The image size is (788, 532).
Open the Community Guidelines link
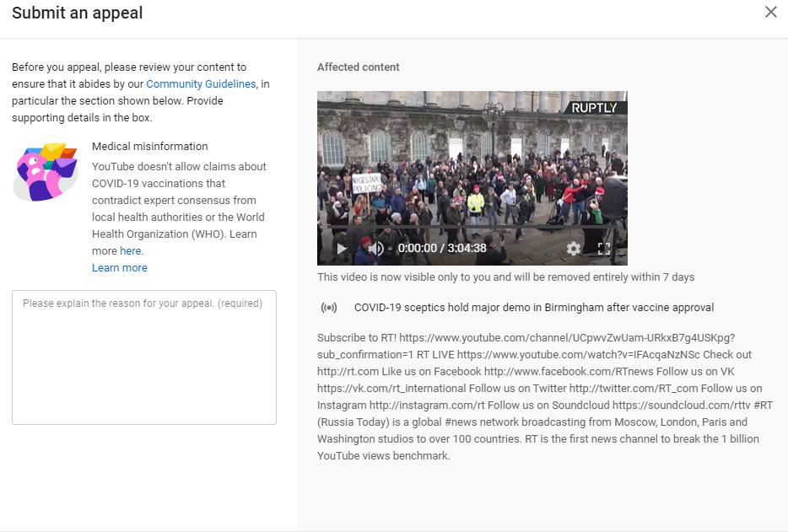pos(201,84)
